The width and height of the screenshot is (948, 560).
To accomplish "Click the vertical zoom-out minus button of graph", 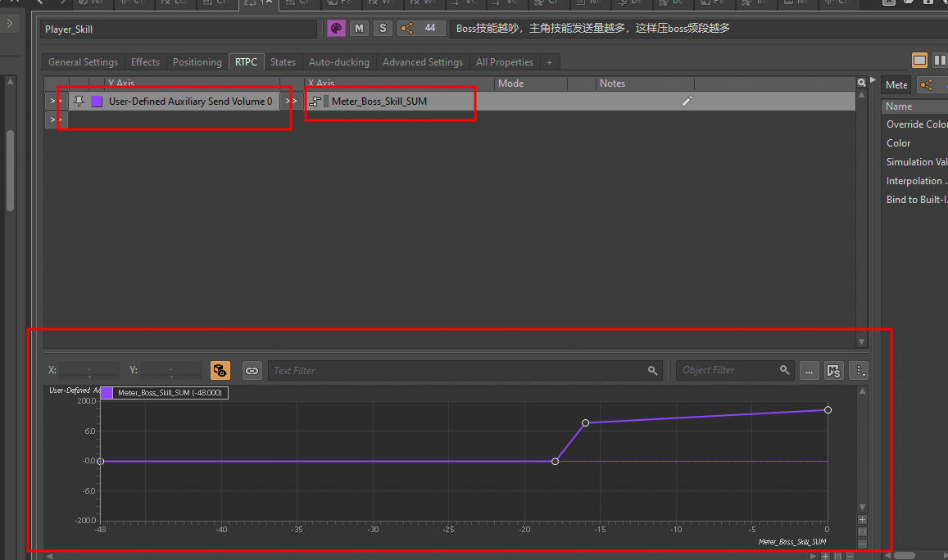I will pos(862,544).
